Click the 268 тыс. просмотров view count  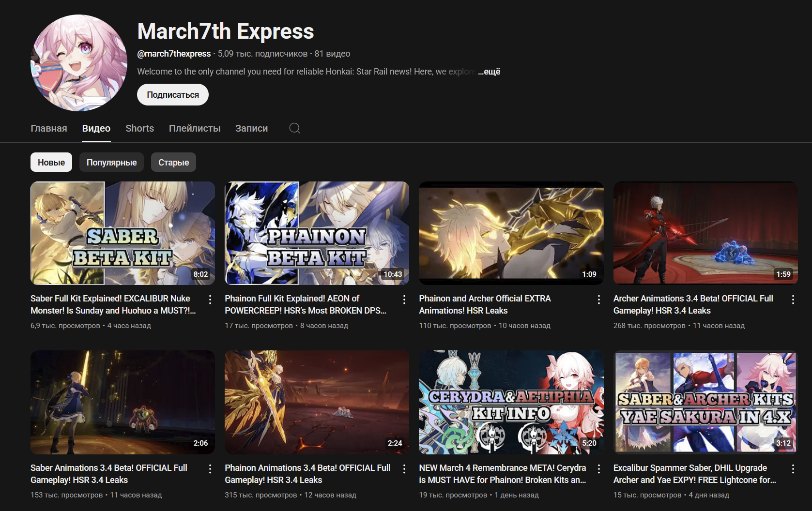[x=649, y=326]
